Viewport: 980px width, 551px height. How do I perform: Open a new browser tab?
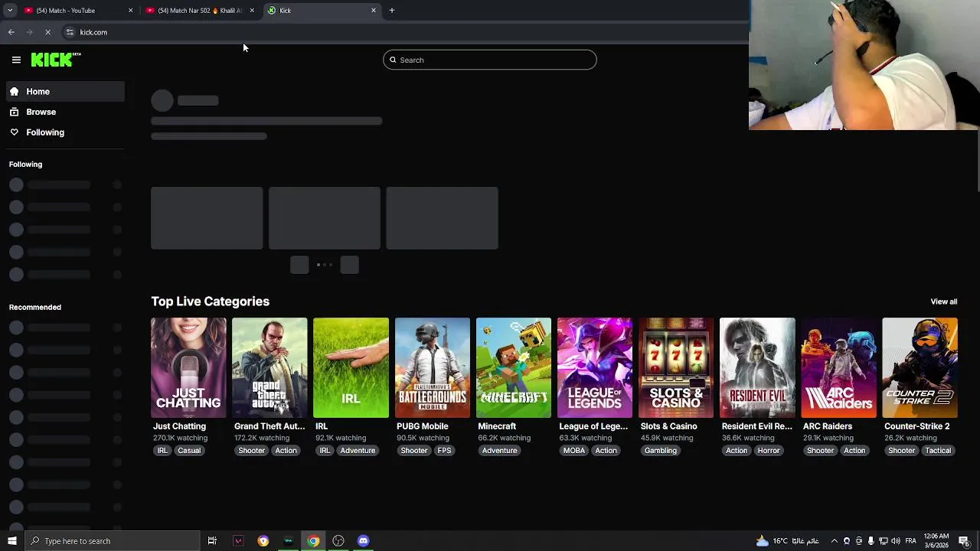(x=391, y=10)
